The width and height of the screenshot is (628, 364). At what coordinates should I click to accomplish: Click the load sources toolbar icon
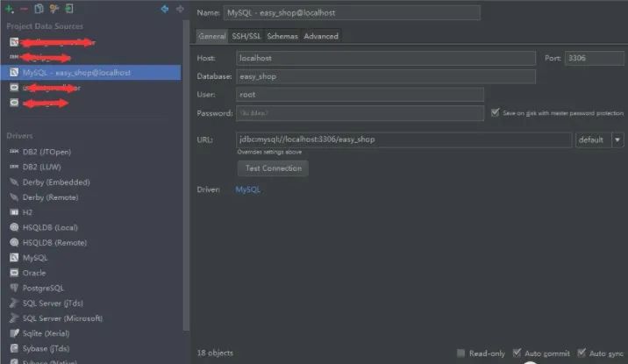tap(69, 9)
